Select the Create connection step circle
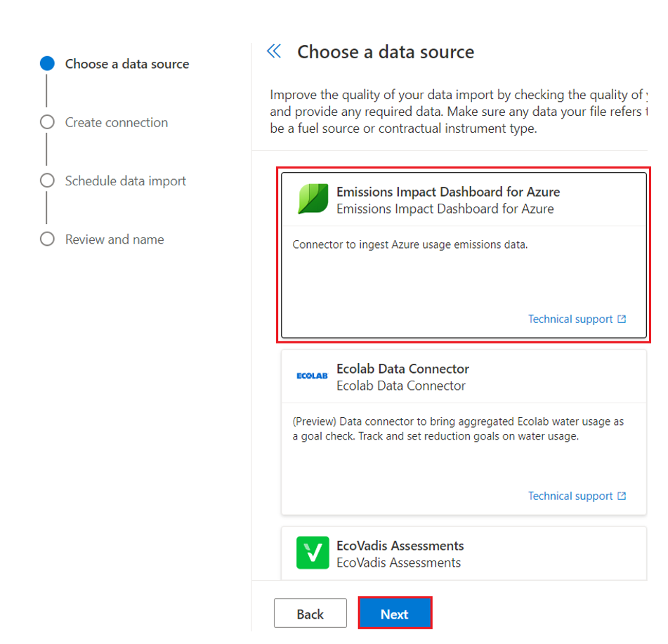The height and width of the screenshot is (644, 668). pyautogui.click(x=47, y=122)
